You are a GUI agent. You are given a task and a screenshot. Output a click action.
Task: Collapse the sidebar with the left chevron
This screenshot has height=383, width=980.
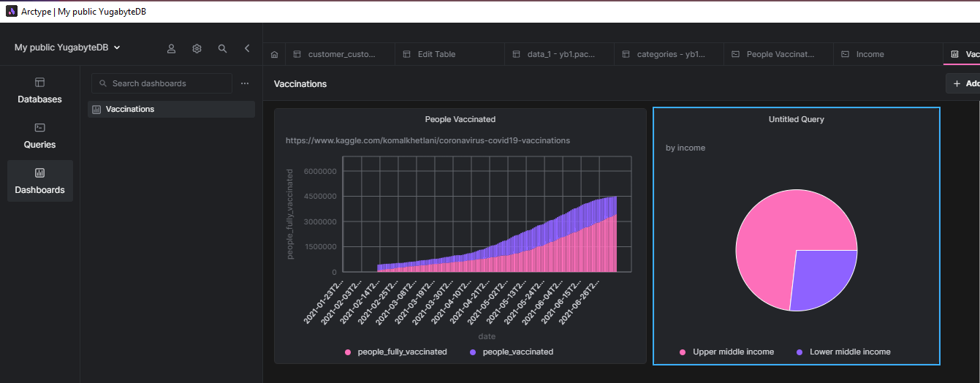[247, 48]
